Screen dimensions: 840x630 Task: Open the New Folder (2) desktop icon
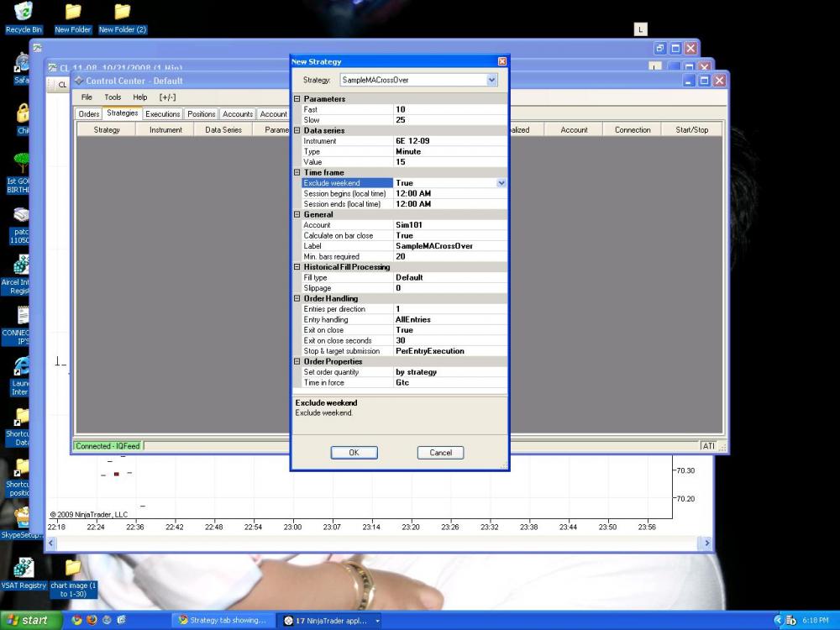pos(122,17)
